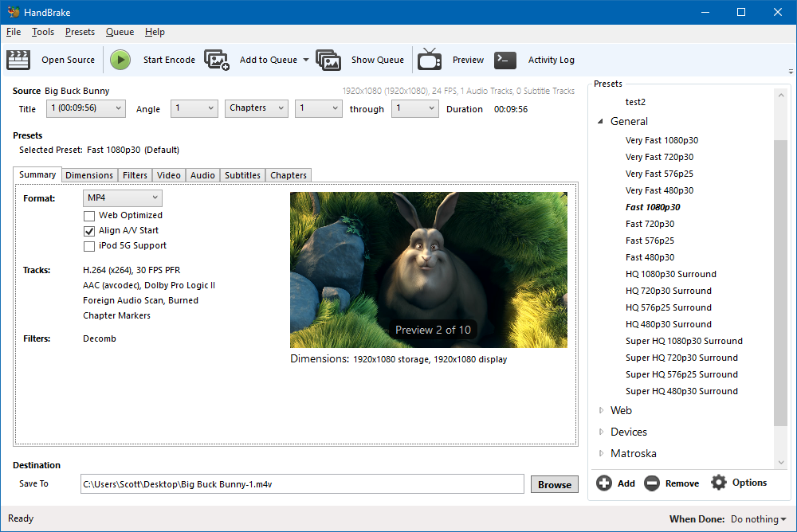Click the Preview television icon
The image size is (797, 532).
430,60
